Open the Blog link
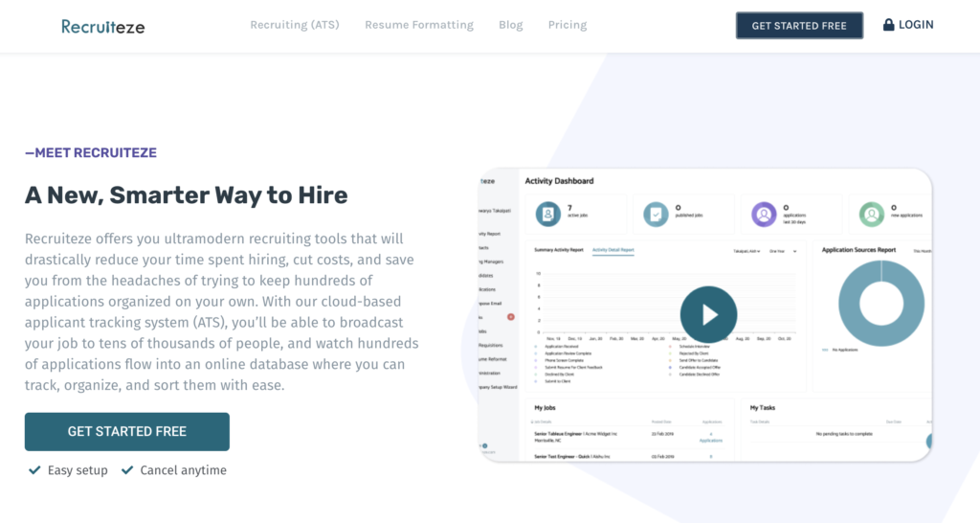This screenshot has width=980, height=523. coord(511,25)
